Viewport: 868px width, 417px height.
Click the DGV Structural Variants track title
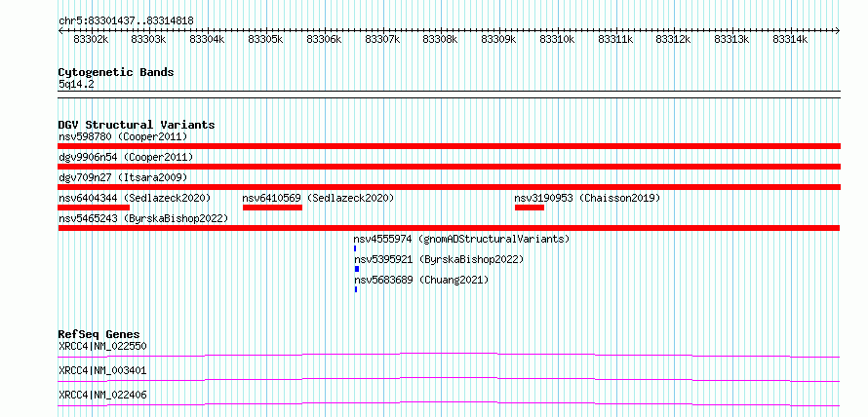pos(137,125)
